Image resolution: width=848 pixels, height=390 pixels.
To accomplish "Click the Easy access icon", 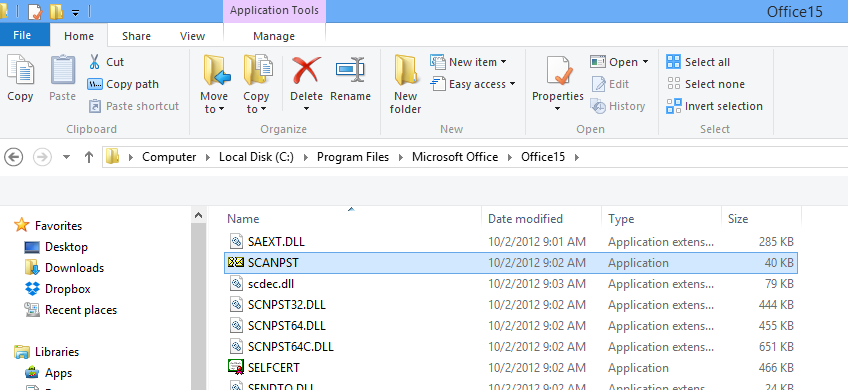I will pos(438,84).
